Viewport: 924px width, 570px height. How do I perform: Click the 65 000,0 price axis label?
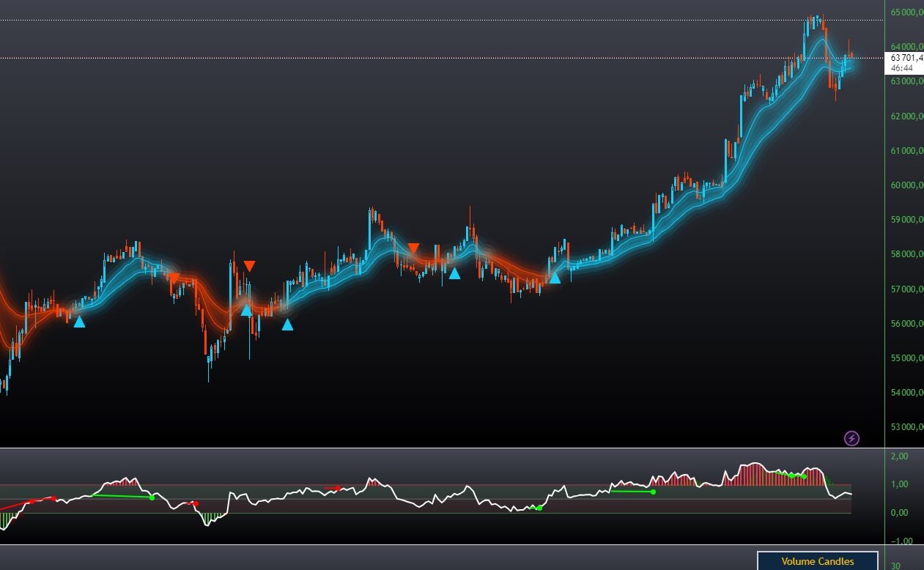[907, 12]
